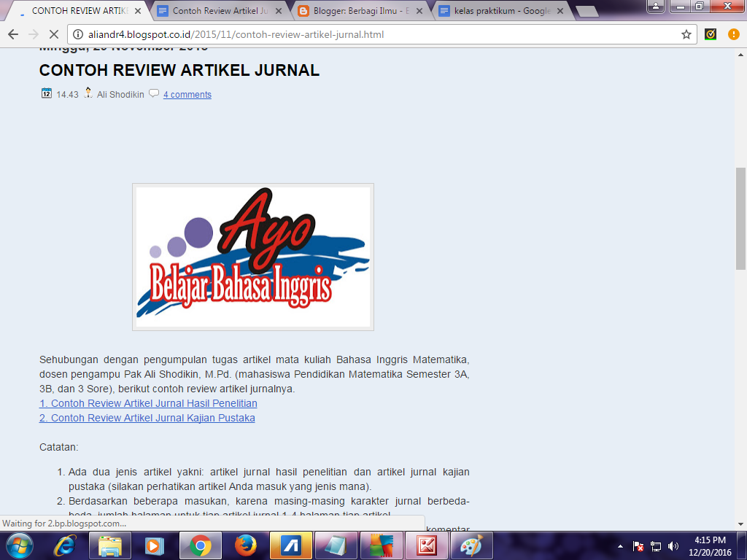Stop loading the page

(x=54, y=34)
